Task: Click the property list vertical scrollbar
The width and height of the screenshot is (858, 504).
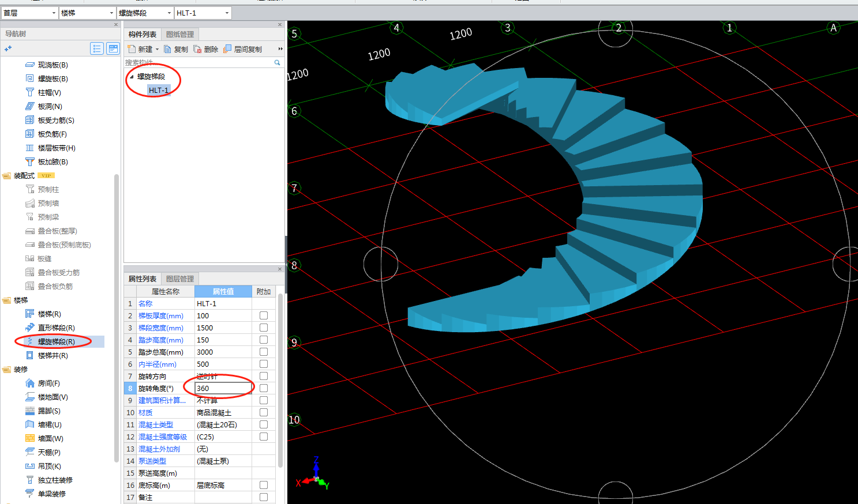Action: (280, 381)
